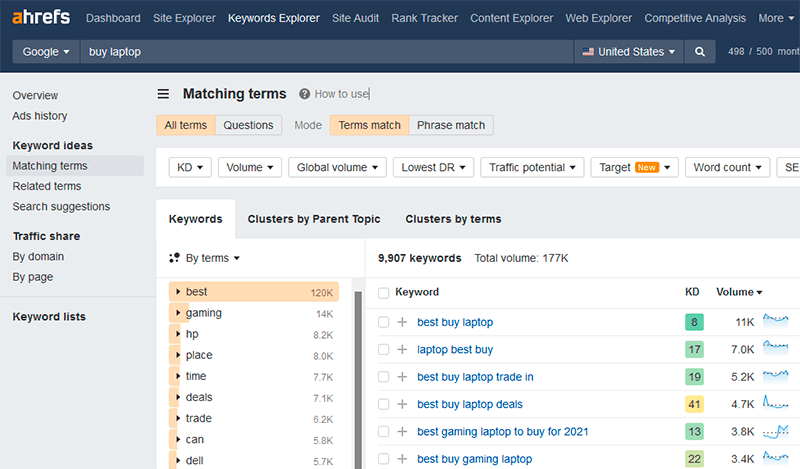Open the Lowest DR filter dropdown
800x469 pixels.
pos(433,167)
